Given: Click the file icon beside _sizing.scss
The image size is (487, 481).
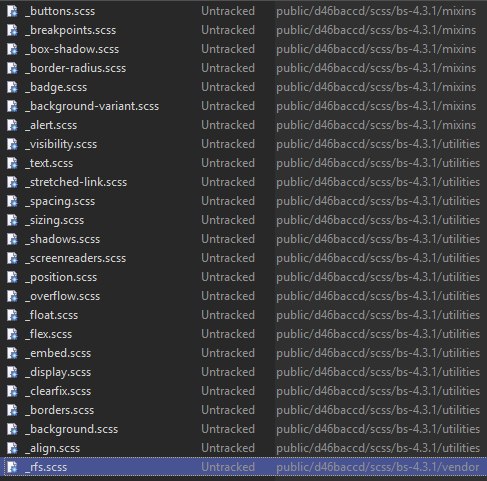Looking at the screenshot, I should (12, 220).
